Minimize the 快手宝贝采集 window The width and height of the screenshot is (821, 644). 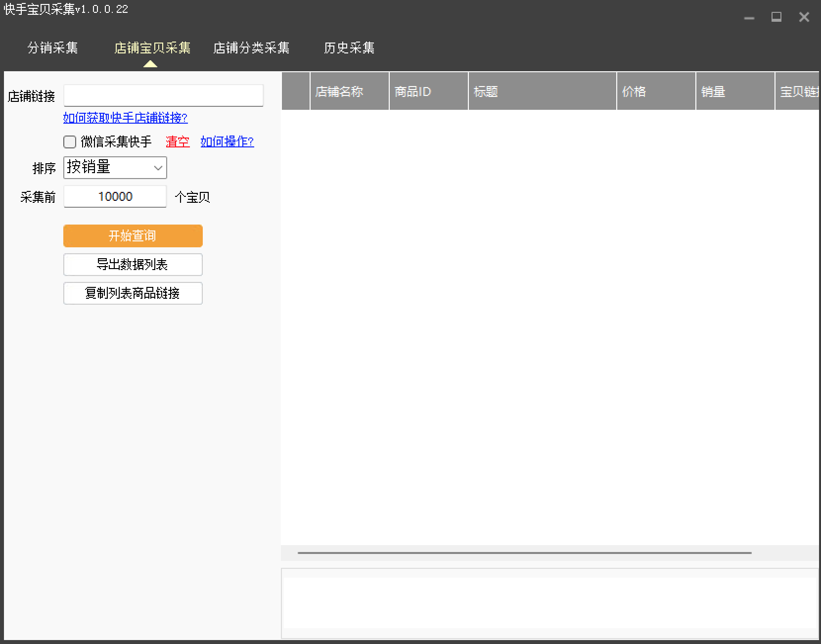pyautogui.click(x=749, y=18)
